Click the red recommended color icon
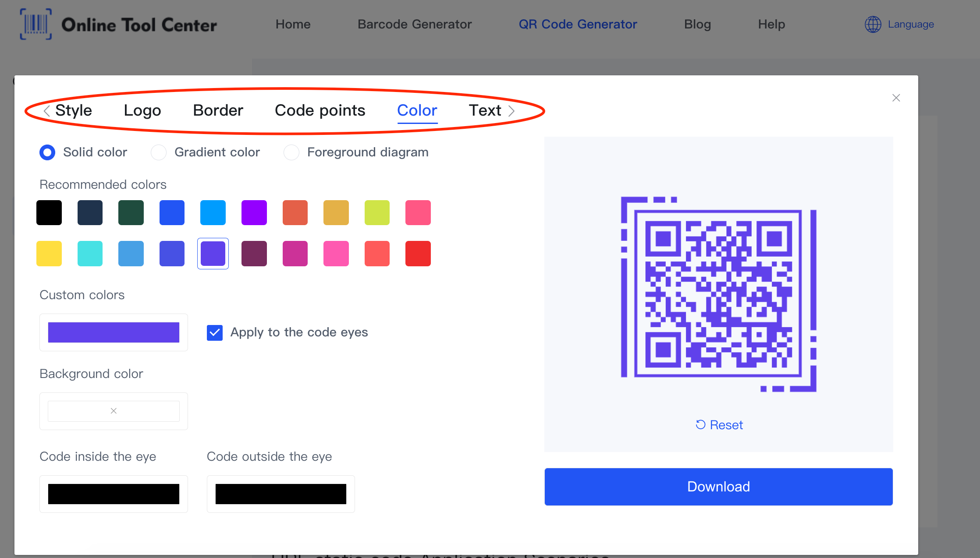Viewport: 980px width, 558px height. pyautogui.click(x=417, y=254)
